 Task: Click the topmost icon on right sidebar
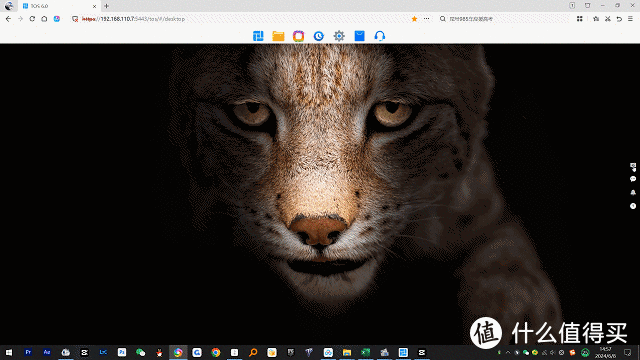(633, 166)
